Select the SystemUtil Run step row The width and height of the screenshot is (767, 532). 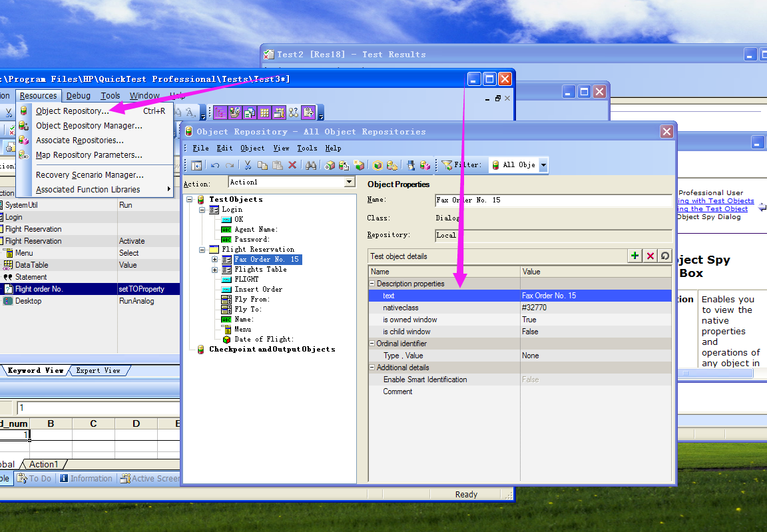[x=90, y=205]
